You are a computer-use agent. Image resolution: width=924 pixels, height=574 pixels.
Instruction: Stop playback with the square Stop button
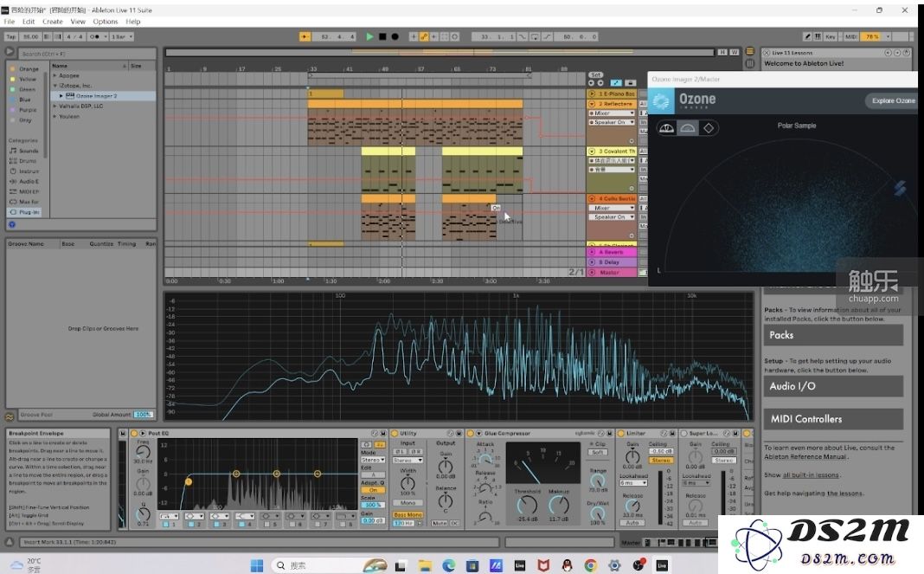tap(382, 36)
